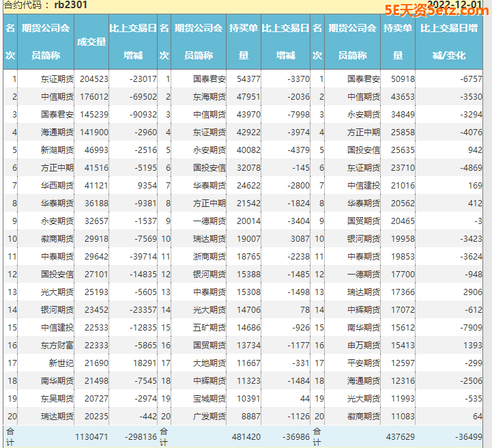The image size is (492, 448).
Task: Click total volume change -298136
Action: click(141, 436)
